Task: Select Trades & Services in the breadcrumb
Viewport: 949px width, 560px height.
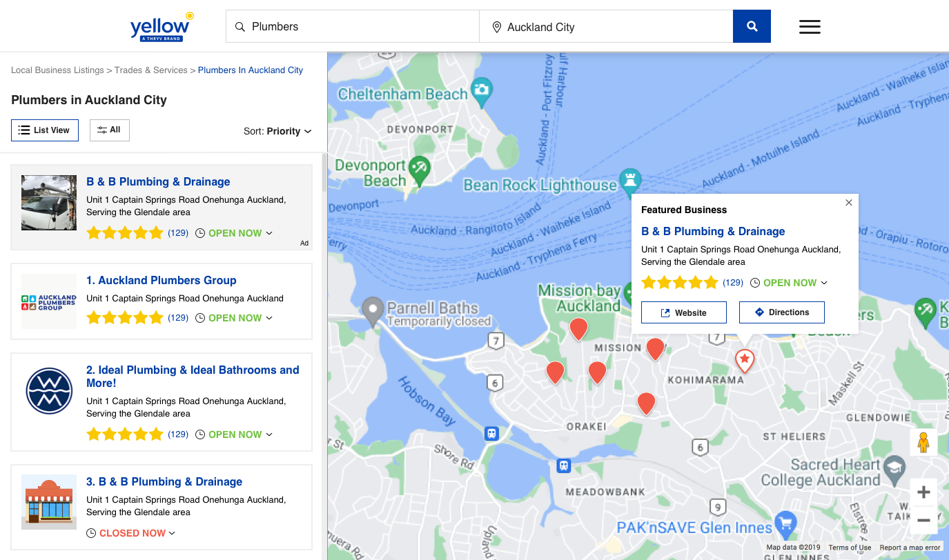Action: click(x=150, y=70)
